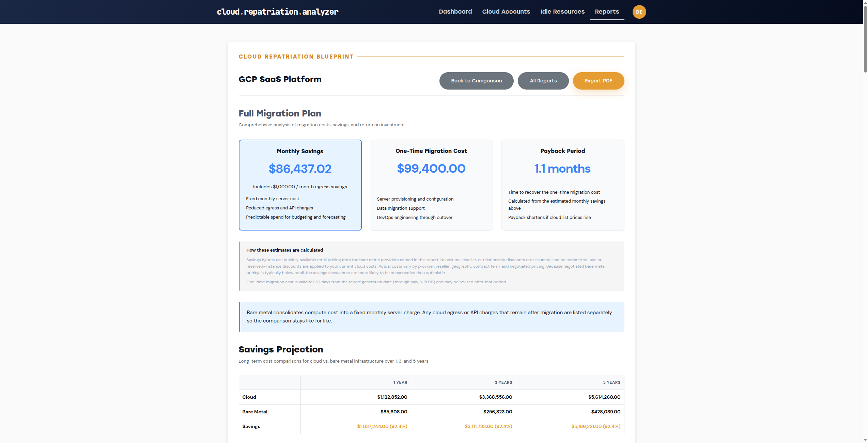Click the Full Migration Plan heading

280,113
